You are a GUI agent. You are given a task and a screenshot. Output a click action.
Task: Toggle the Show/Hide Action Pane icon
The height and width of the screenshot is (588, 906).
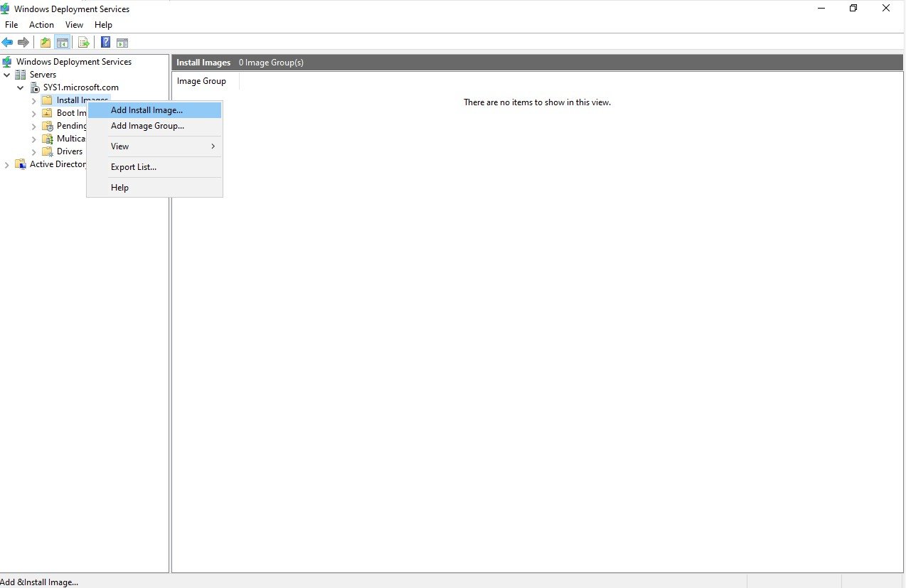[122, 43]
